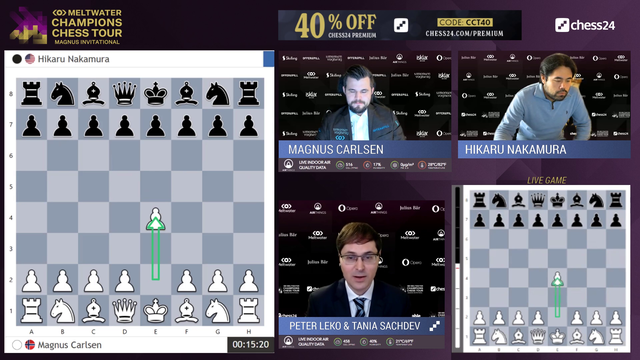Select the black king on e8
The image size is (640, 360).
pyautogui.click(x=156, y=93)
